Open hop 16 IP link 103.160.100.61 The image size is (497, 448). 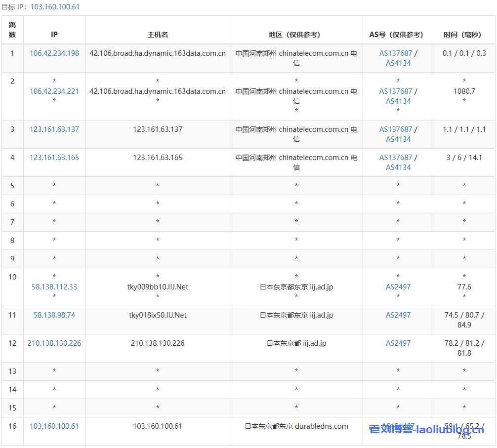point(54,426)
